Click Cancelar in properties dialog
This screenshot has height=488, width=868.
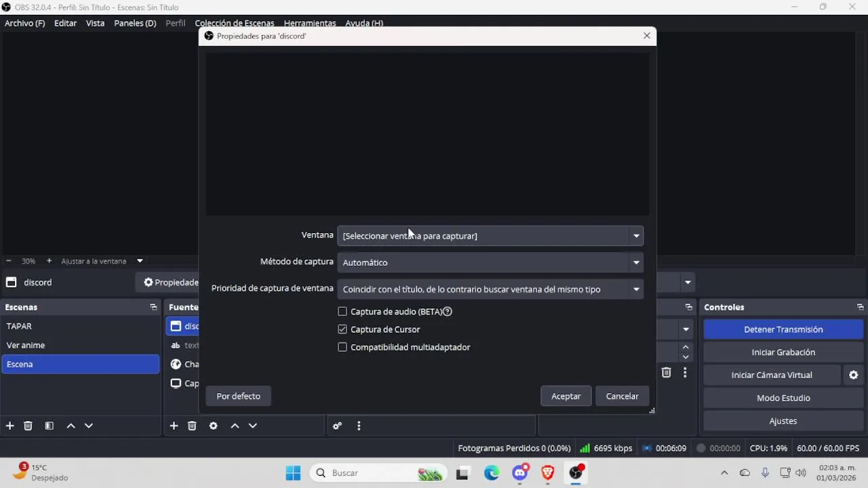623,396
